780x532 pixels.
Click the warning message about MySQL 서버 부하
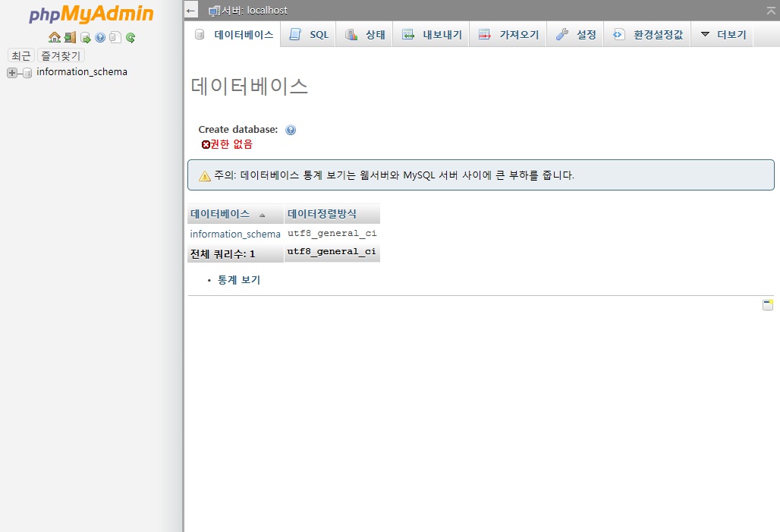(x=394, y=175)
